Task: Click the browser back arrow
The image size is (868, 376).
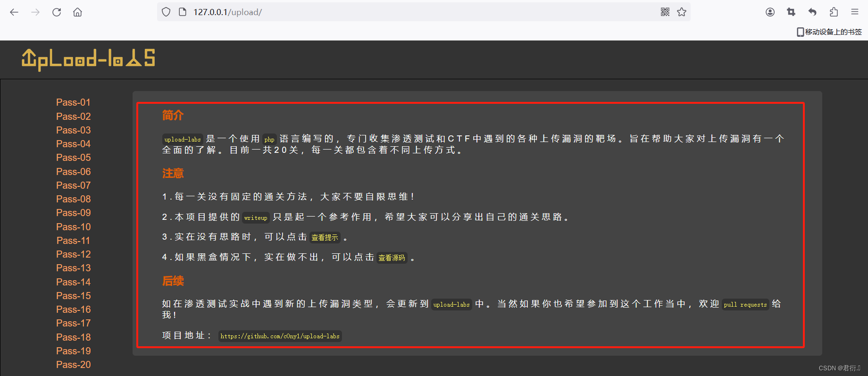Action: [14, 12]
